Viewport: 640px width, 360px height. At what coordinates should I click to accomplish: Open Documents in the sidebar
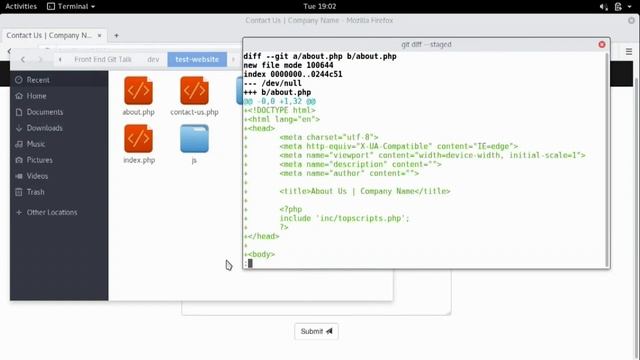[x=59, y=112]
